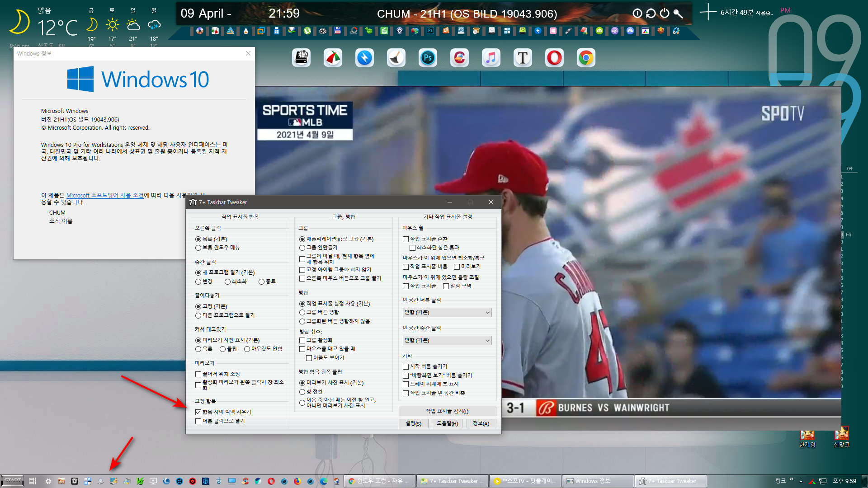868x488 pixels.
Task: Click the power icon in top bar
Action: pos(664,14)
